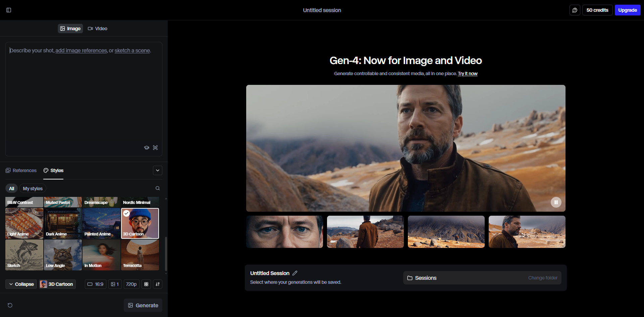This screenshot has height=317, width=644.
Task: Choose the Low Angle style
Action: (63, 255)
